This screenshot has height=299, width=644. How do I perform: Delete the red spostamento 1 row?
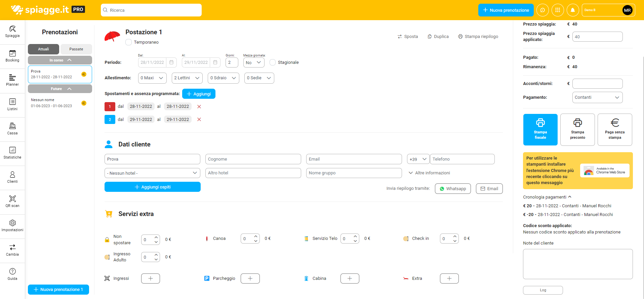[x=199, y=106]
